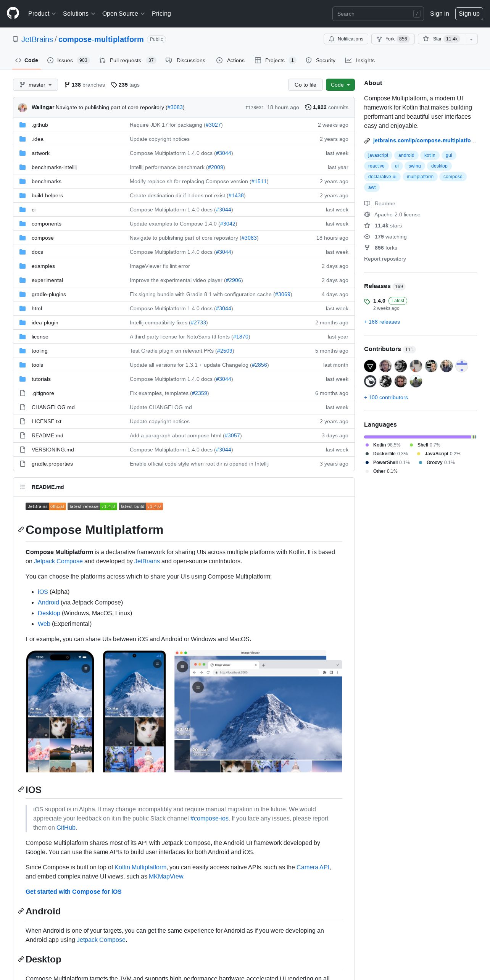The width and height of the screenshot is (490, 980).
Task: Click the Readme book icon in About
Action: coord(367,203)
